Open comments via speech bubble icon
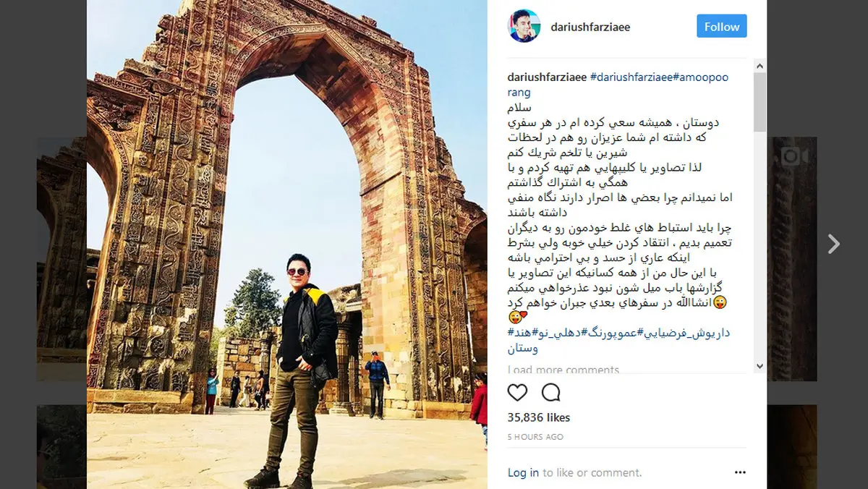Screen dimensions: 868x489 (x=551, y=392)
